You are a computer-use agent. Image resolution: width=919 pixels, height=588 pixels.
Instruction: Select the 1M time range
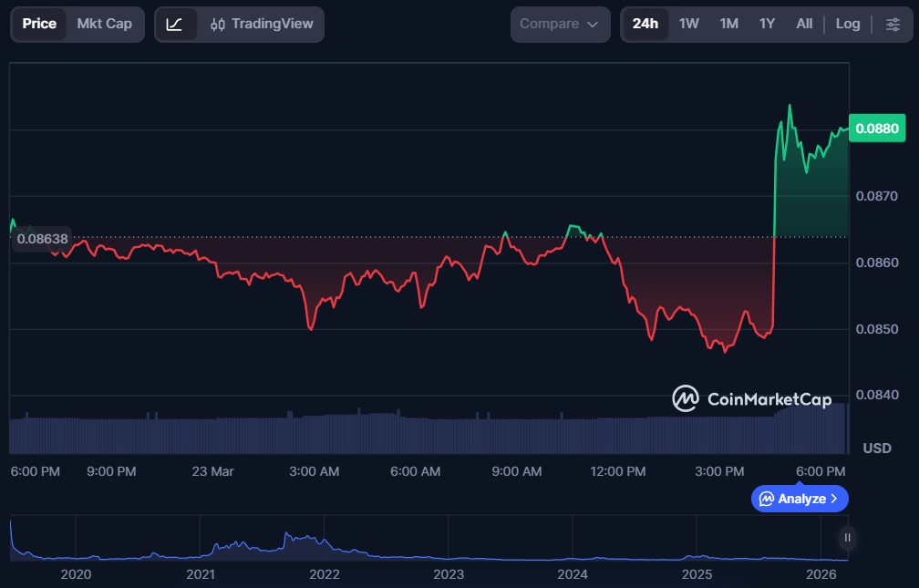pos(728,25)
